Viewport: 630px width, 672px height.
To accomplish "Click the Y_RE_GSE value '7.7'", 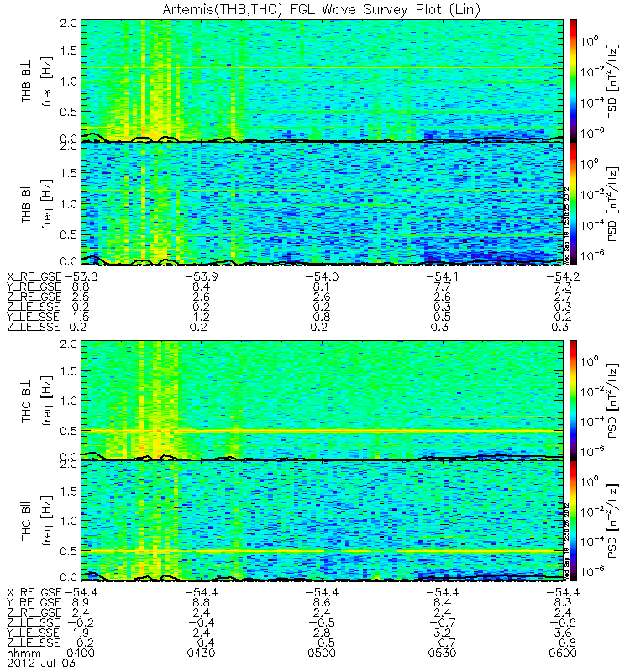I will [x=442, y=286].
